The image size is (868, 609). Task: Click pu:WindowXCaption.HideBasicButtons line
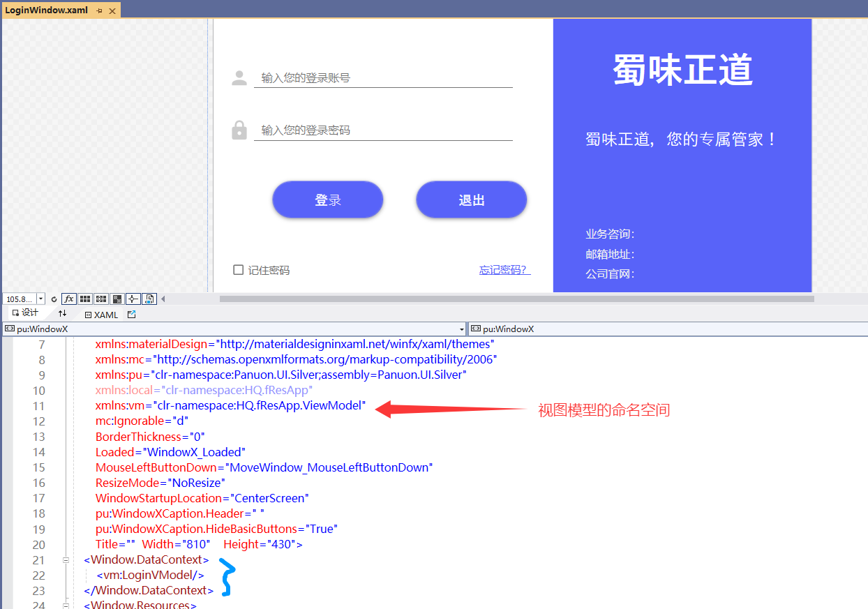217,529
